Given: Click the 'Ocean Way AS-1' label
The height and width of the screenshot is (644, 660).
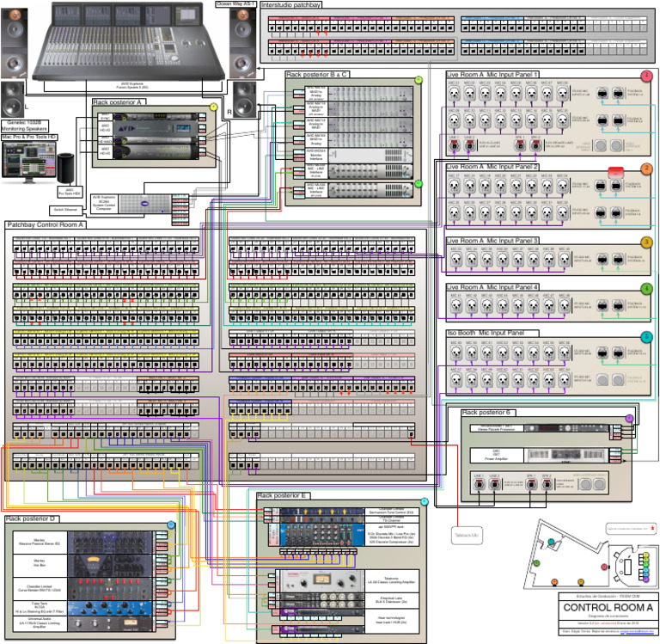Looking at the screenshot, I should click(x=235, y=3).
